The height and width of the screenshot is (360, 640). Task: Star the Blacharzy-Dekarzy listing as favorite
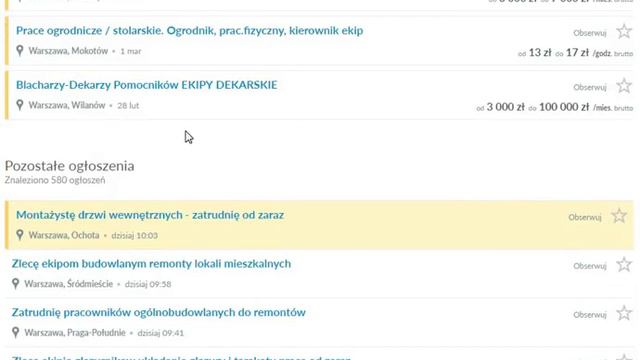pyautogui.click(x=624, y=86)
